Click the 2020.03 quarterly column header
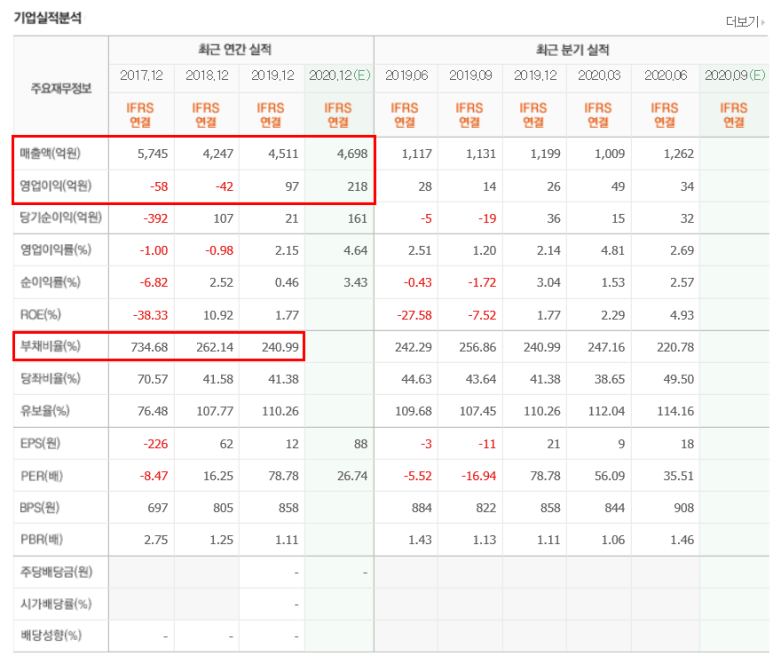 599,75
